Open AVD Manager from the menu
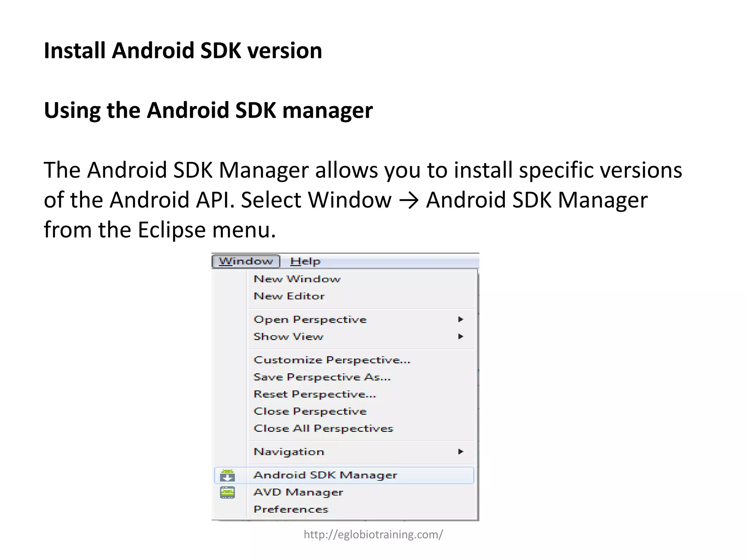Viewport: 747px width, 560px height. [298, 492]
